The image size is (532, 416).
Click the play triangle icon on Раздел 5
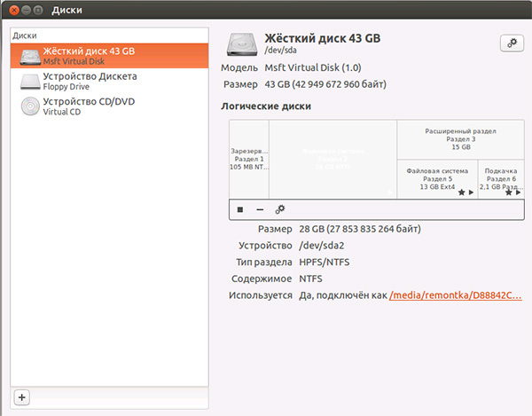(x=471, y=192)
